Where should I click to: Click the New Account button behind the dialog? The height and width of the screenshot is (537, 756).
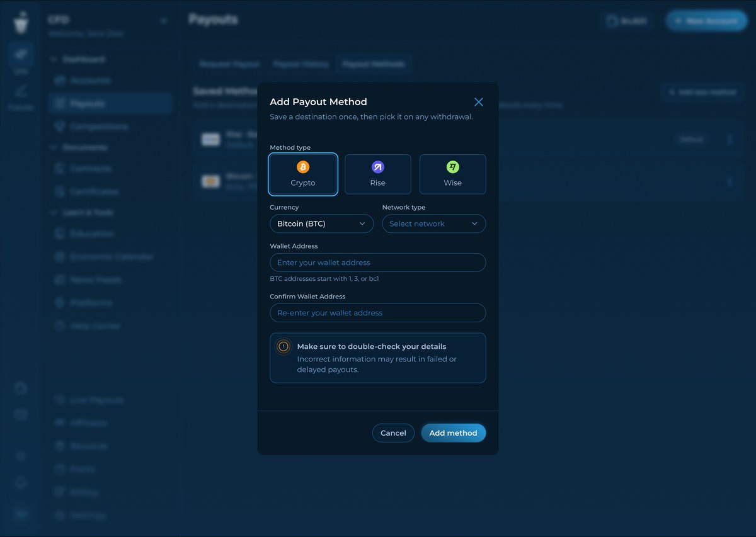706,21
